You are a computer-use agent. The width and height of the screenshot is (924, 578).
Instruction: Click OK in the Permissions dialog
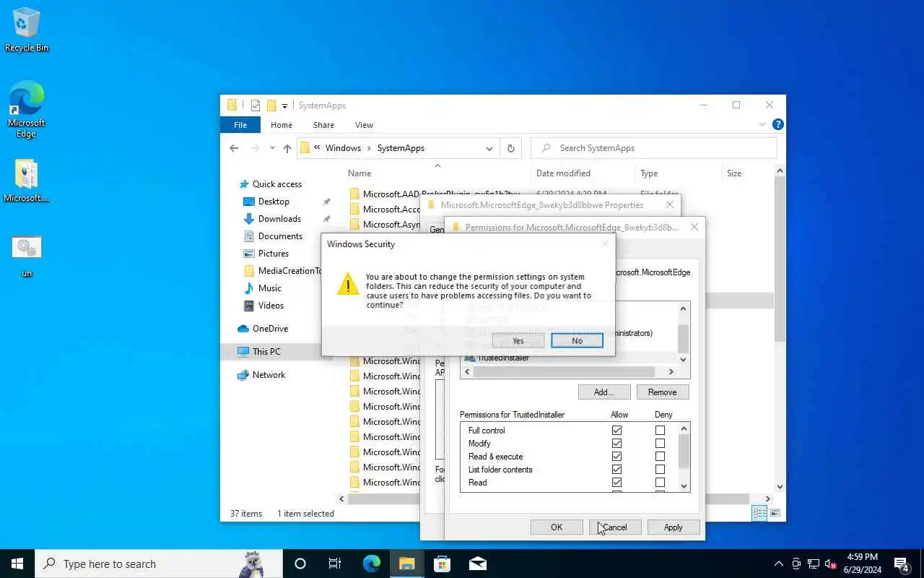[557, 527]
